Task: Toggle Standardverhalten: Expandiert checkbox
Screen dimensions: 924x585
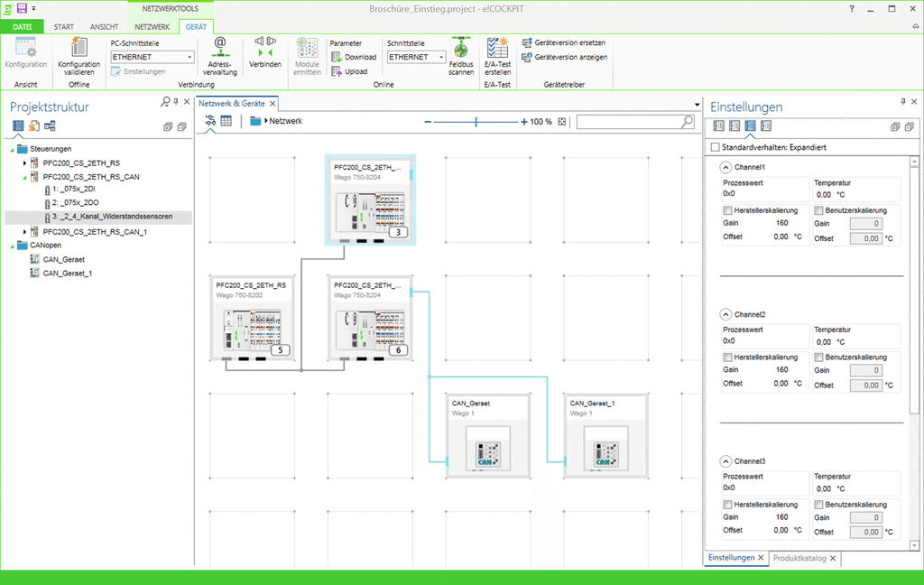Action: pos(716,147)
